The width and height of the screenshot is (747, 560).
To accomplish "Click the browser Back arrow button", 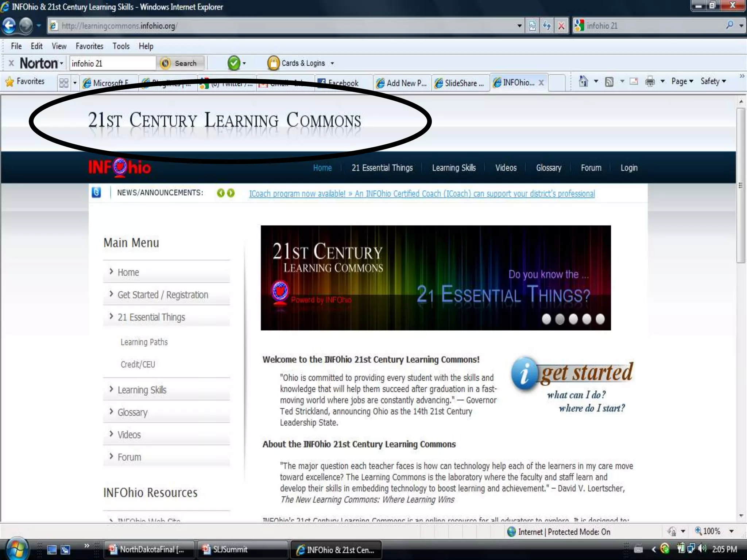I will 9,26.
